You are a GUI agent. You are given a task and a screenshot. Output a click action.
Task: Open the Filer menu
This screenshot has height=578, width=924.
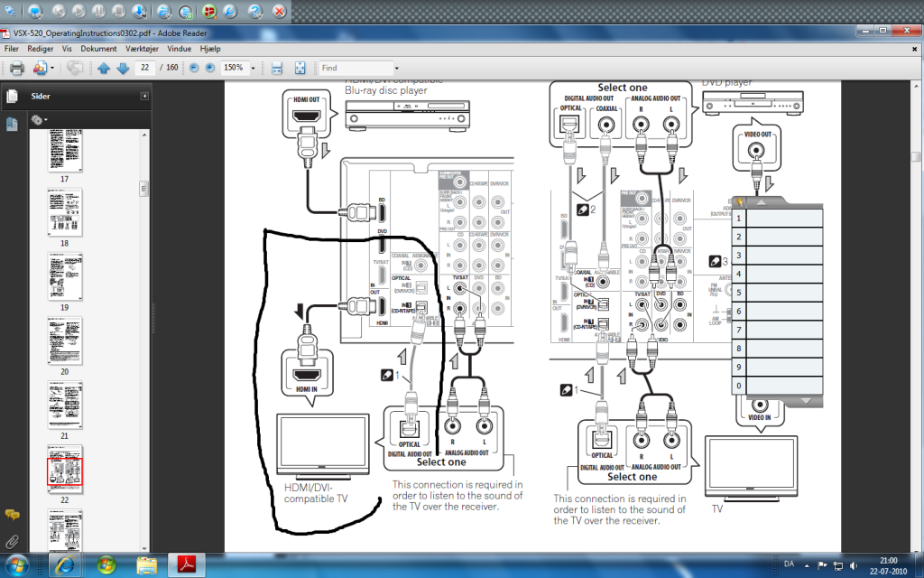[12, 49]
